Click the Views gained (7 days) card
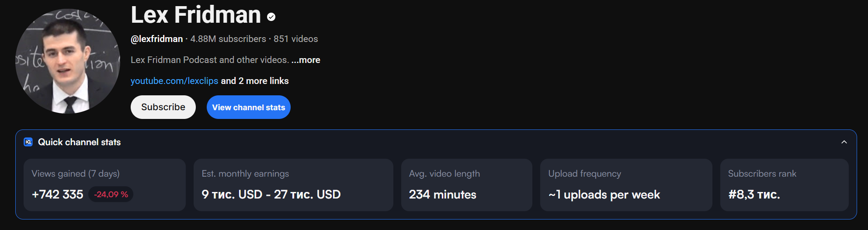The image size is (868, 230). coord(104,185)
